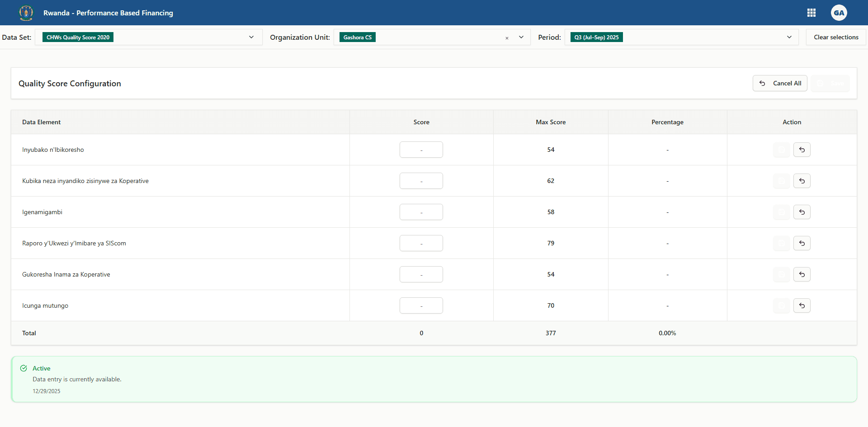Screen dimensions: 868x427
Task: Click the GA user avatar
Action: 840,13
